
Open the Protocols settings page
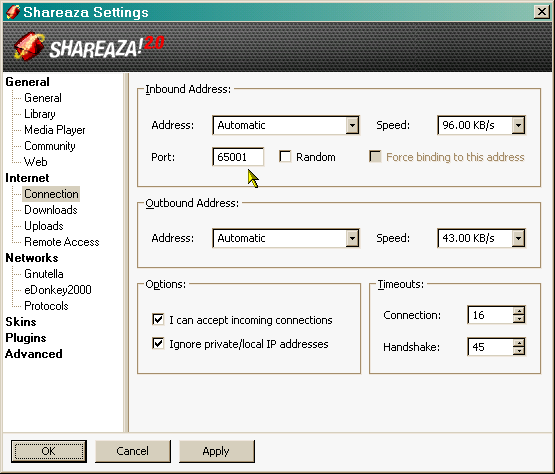click(x=46, y=306)
